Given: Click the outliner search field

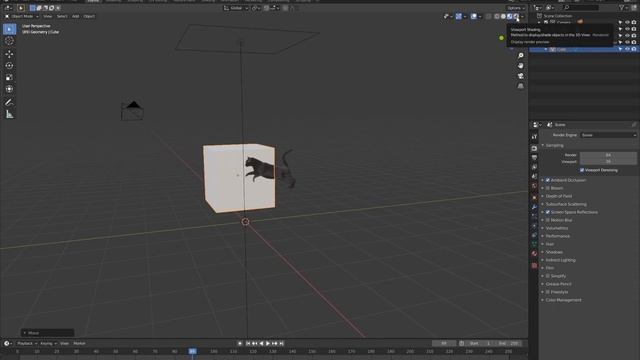Looking at the screenshot, I should 581,8.
